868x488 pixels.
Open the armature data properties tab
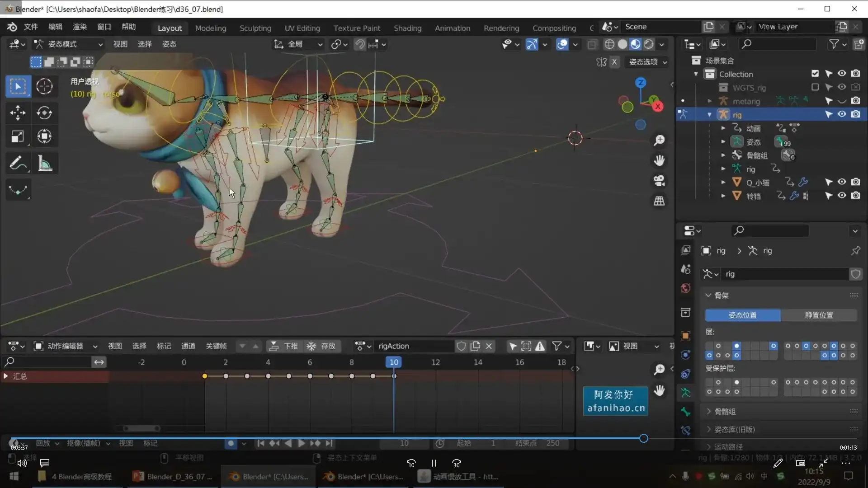click(685, 392)
